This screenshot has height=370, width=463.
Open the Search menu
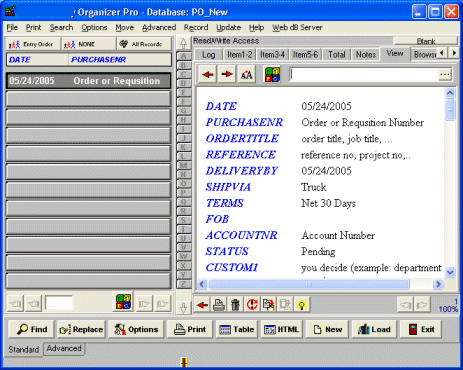click(61, 28)
